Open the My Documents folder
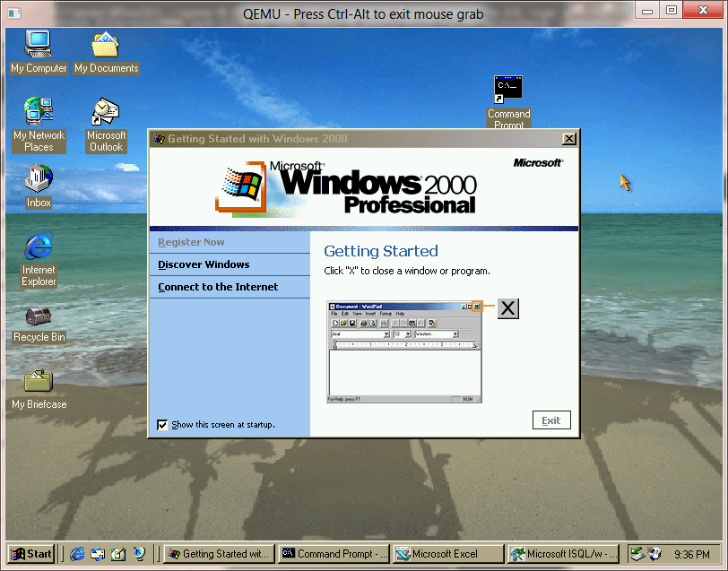The width and height of the screenshot is (728, 571). coord(105,45)
